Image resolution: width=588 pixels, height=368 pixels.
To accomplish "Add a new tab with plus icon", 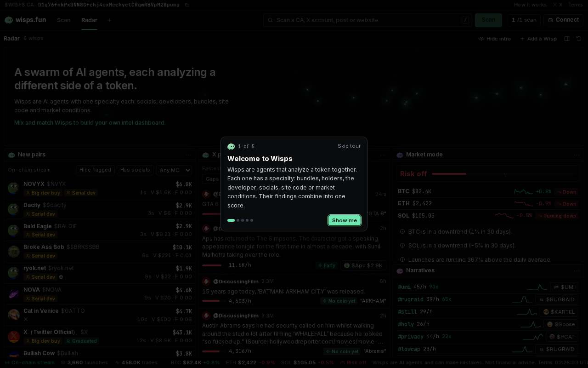I will pos(109,20).
